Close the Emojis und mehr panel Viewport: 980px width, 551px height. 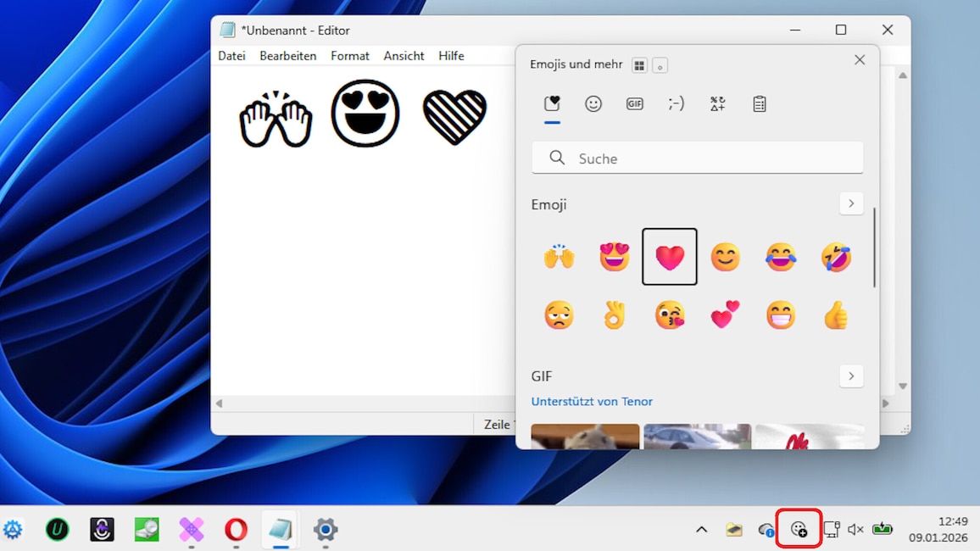(x=860, y=60)
